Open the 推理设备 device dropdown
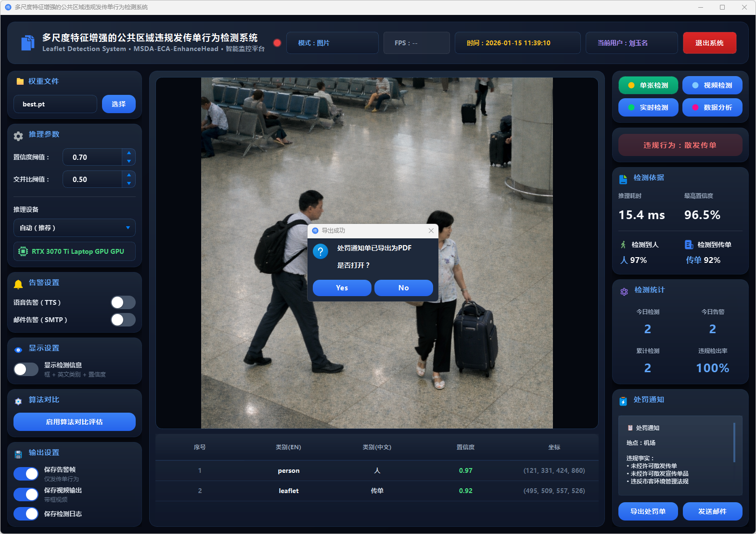This screenshot has height=534, width=756. point(74,228)
